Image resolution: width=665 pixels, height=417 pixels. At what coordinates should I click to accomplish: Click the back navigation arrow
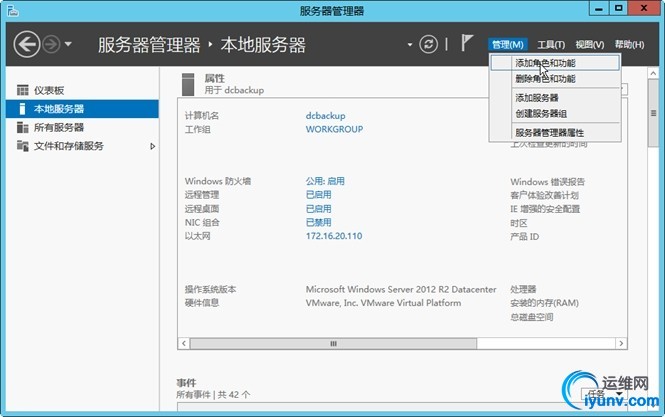coord(27,44)
